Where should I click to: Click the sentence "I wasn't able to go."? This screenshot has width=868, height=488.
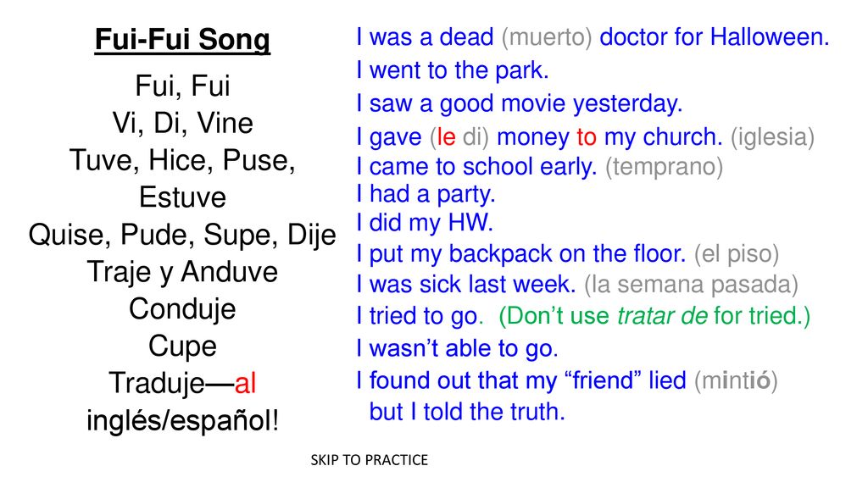pyautogui.click(x=457, y=348)
